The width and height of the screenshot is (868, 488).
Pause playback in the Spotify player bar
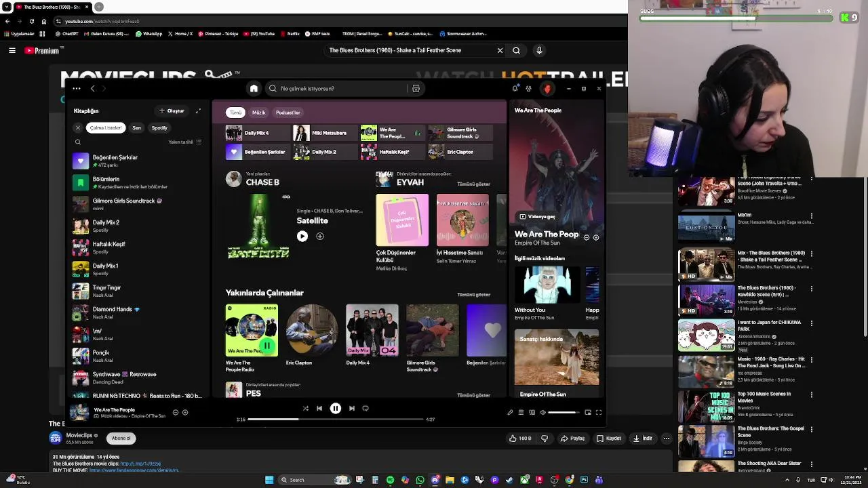(336, 409)
